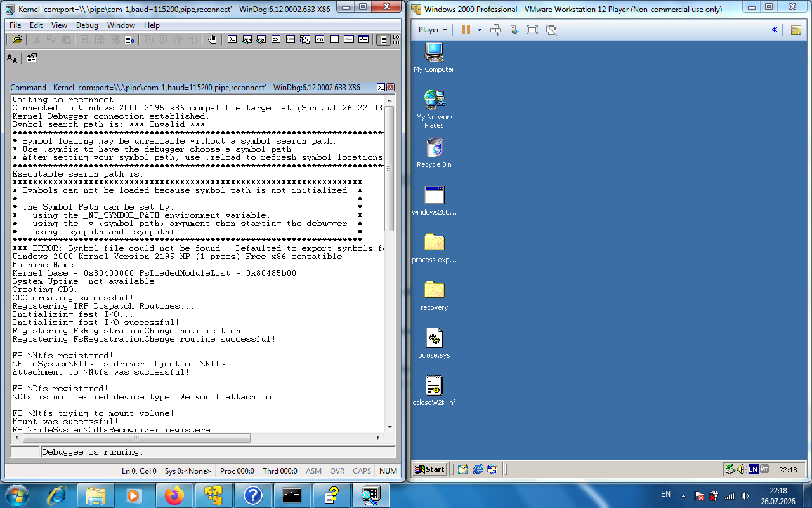Open My Computer on guest desktop
The height and width of the screenshot is (508, 812).
434,58
